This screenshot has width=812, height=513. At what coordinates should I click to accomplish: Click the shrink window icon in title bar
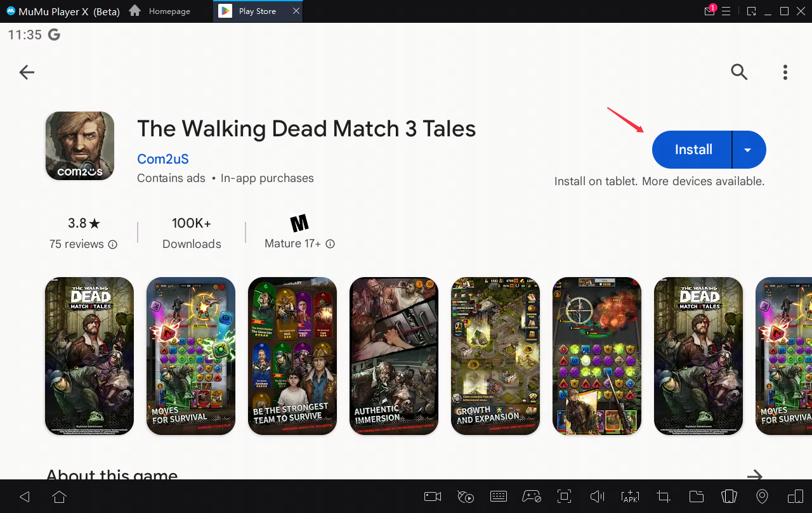(x=752, y=11)
